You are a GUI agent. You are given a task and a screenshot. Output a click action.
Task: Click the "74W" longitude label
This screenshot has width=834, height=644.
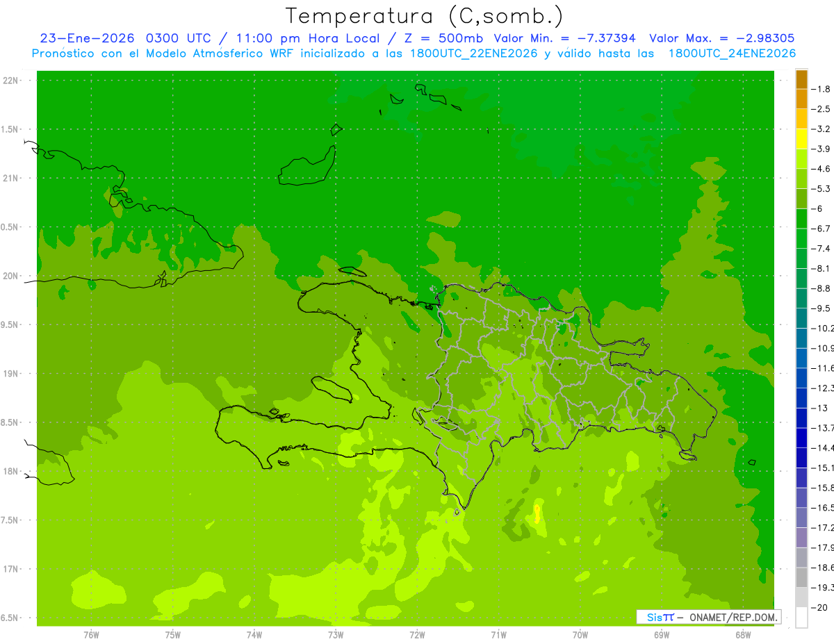(x=254, y=634)
